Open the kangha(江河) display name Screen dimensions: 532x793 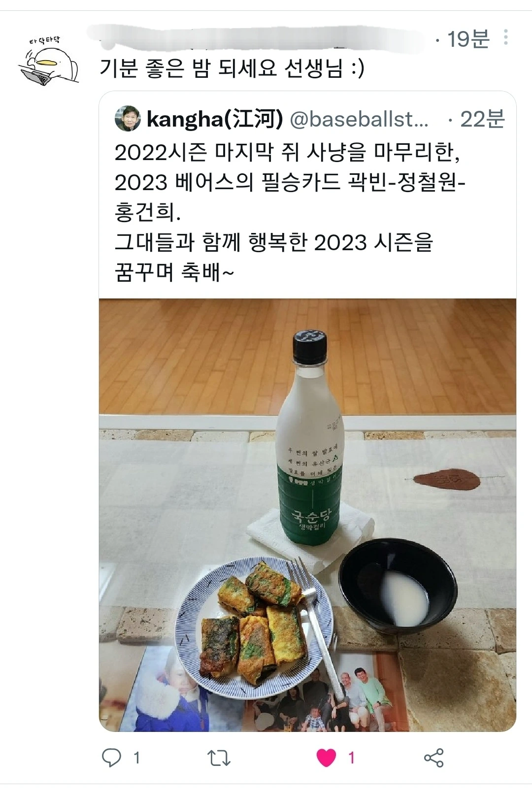click(x=215, y=119)
